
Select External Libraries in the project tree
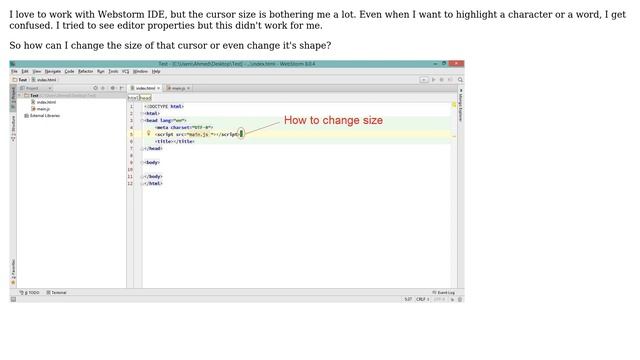[42, 116]
